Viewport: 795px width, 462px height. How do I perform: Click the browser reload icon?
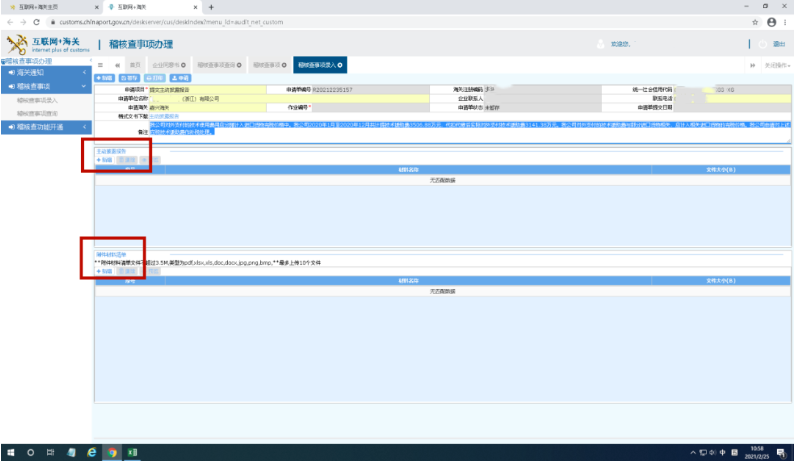(x=37, y=22)
